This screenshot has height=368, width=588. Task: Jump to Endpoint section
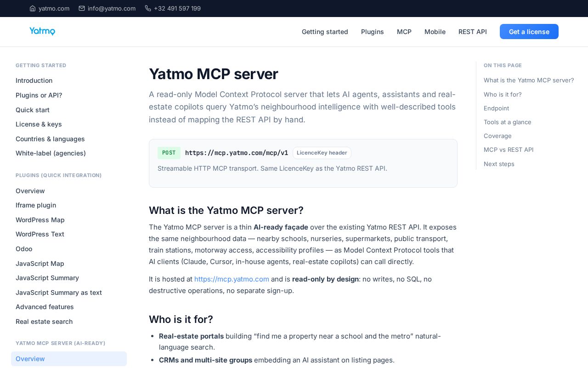496,108
